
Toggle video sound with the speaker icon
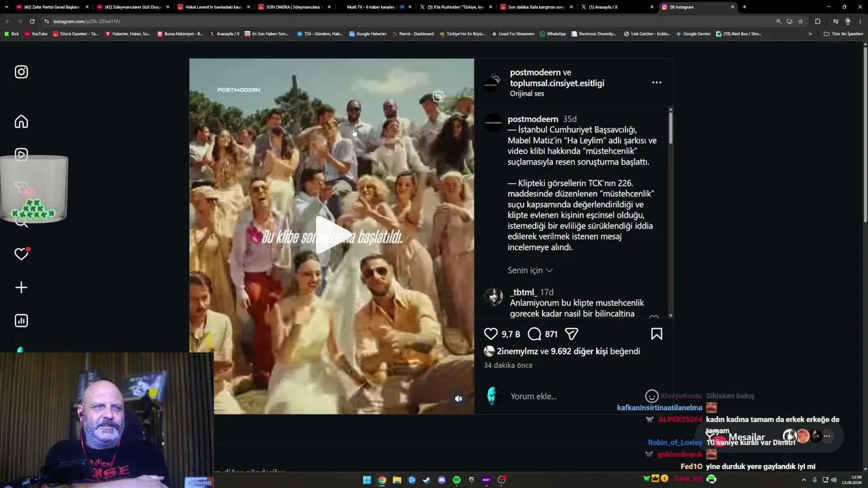coord(458,399)
